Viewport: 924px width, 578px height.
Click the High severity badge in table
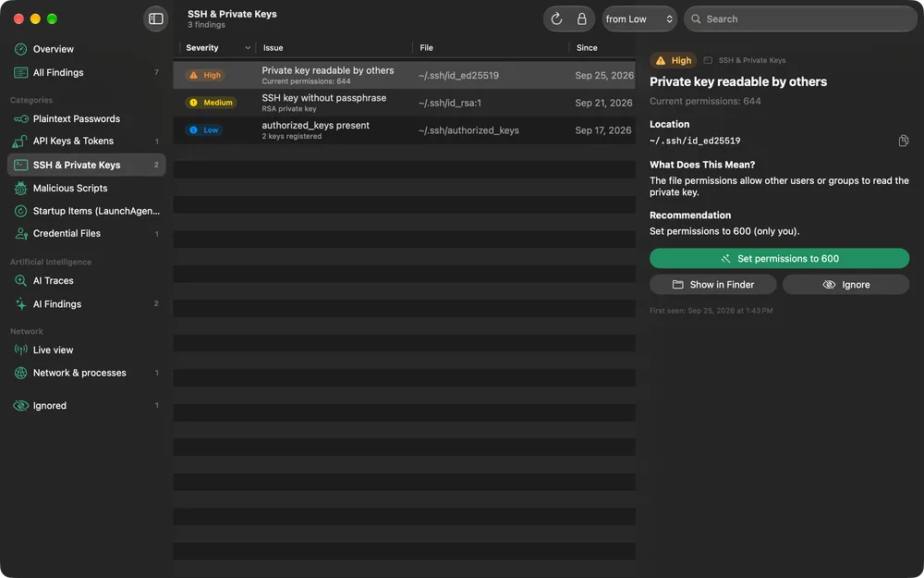pos(205,75)
